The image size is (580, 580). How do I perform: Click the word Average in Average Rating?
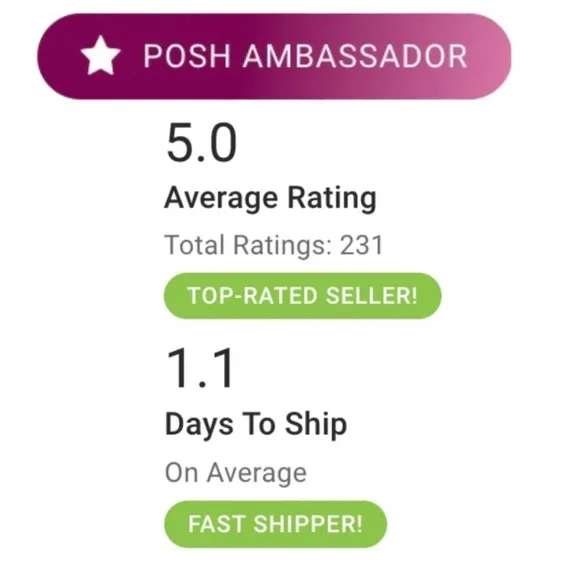[221, 199]
